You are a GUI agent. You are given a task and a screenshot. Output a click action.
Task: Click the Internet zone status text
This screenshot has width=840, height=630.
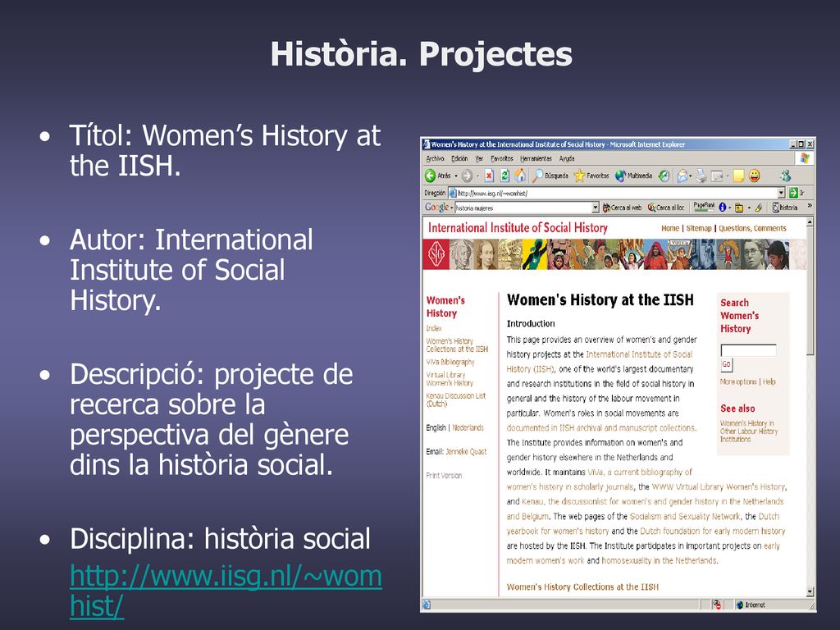[755, 605]
